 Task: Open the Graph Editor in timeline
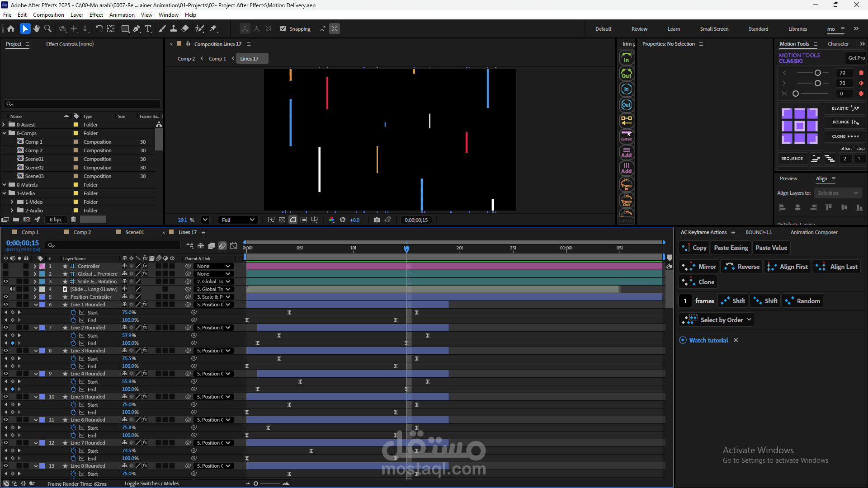[233, 246]
